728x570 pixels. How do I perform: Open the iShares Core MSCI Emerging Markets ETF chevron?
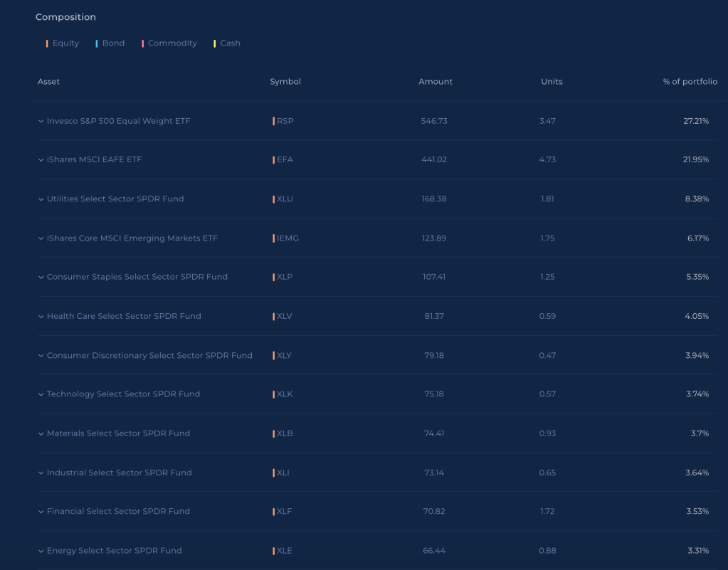pos(41,238)
